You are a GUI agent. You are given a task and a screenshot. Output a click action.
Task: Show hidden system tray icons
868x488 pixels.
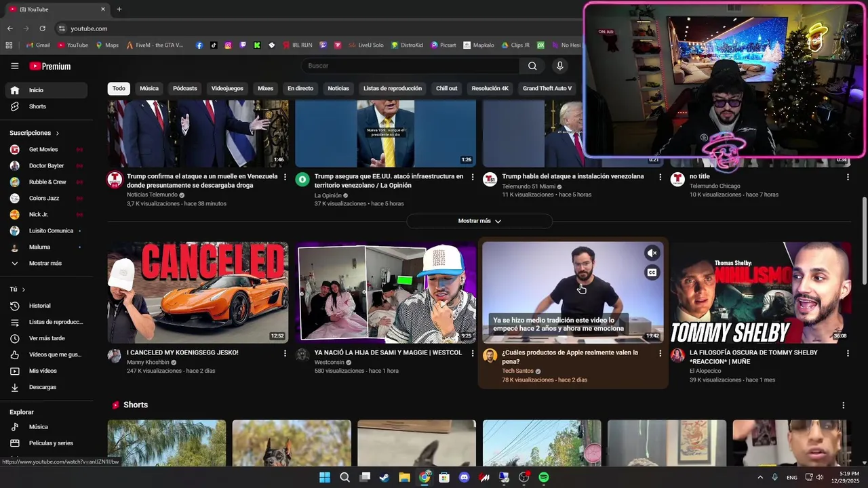pyautogui.click(x=760, y=477)
